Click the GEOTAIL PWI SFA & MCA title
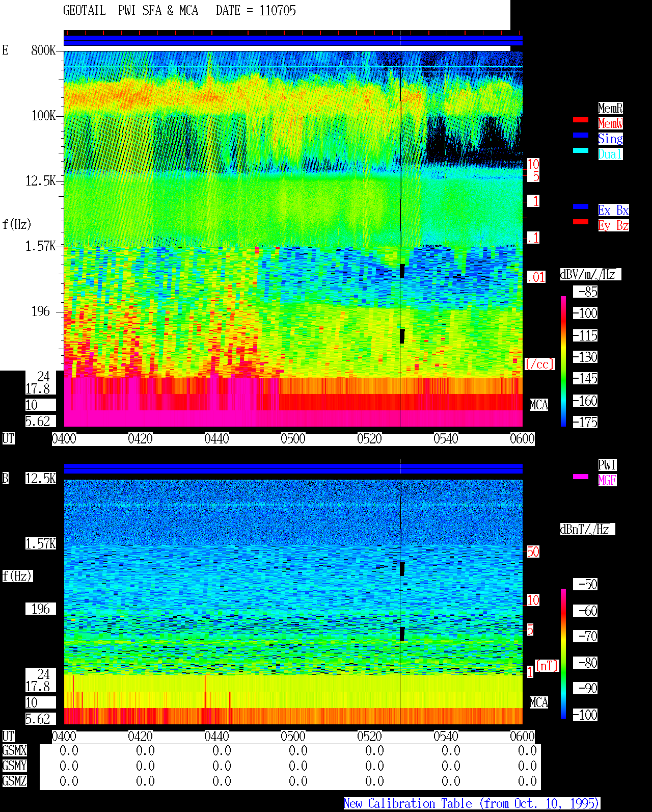 pos(130,11)
